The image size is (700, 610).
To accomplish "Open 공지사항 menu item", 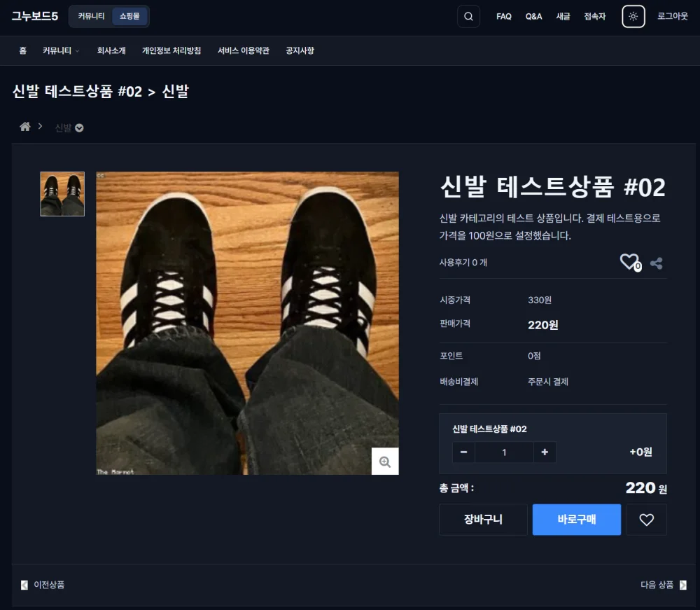I will tap(300, 50).
